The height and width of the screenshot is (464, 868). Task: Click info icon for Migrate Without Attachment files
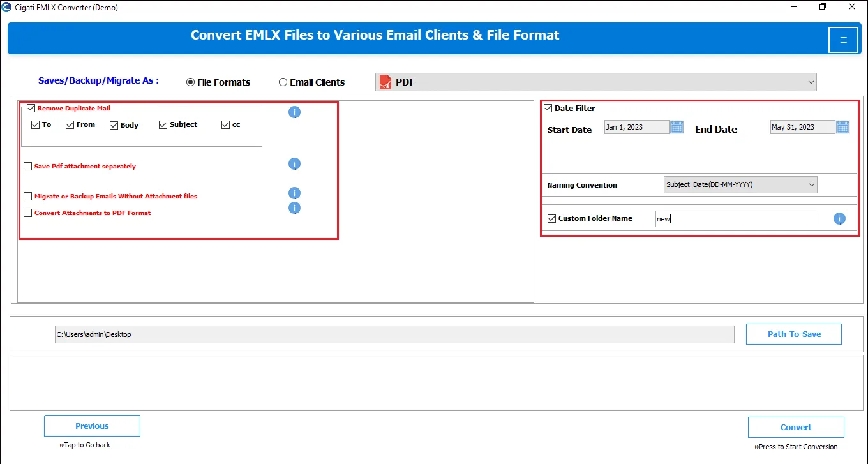pyautogui.click(x=294, y=193)
